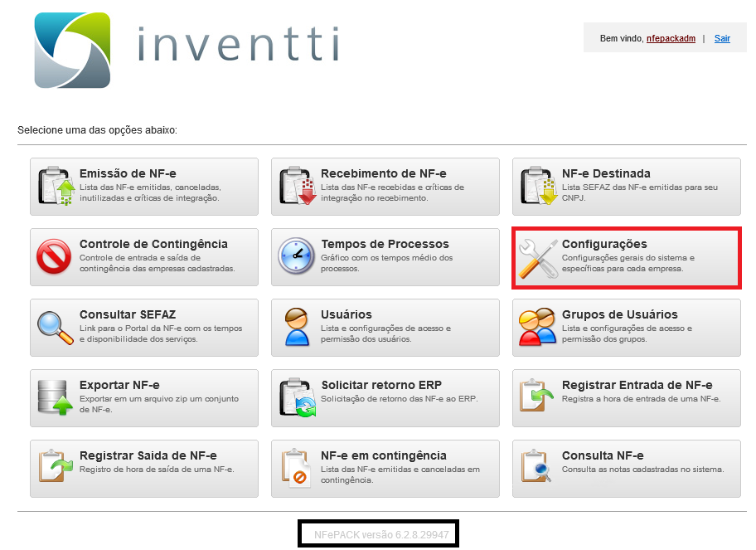Click the two-person Grupos de Usuários icon
756x550 pixels.
point(538,328)
